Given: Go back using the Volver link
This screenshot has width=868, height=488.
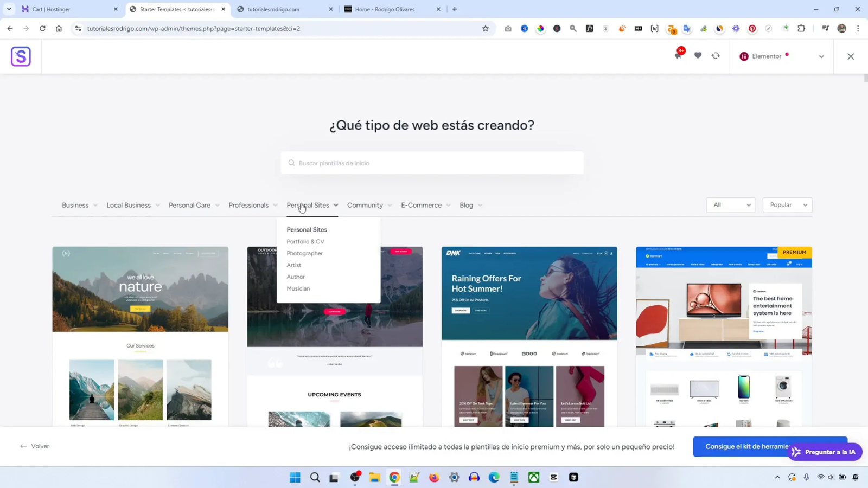Looking at the screenshot, I should (x=35, y=446).
